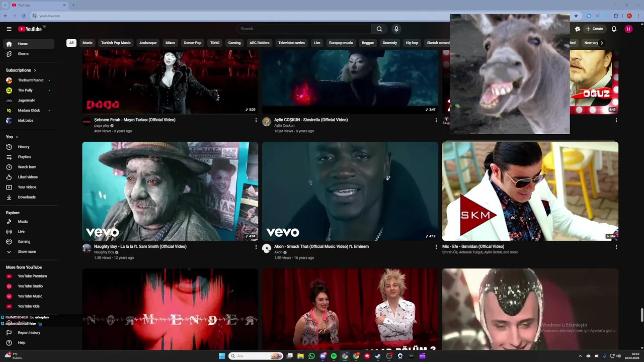
Task: Open YouTube Music link
Action: click(29, 296)
